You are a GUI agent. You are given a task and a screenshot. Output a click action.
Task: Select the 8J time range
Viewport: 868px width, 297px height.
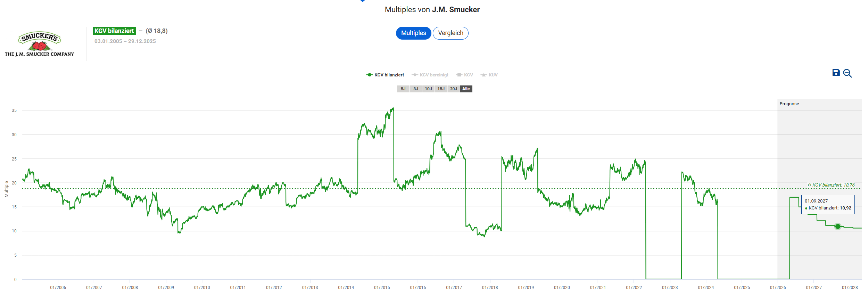pyautogui.click(x=415, y=89)
